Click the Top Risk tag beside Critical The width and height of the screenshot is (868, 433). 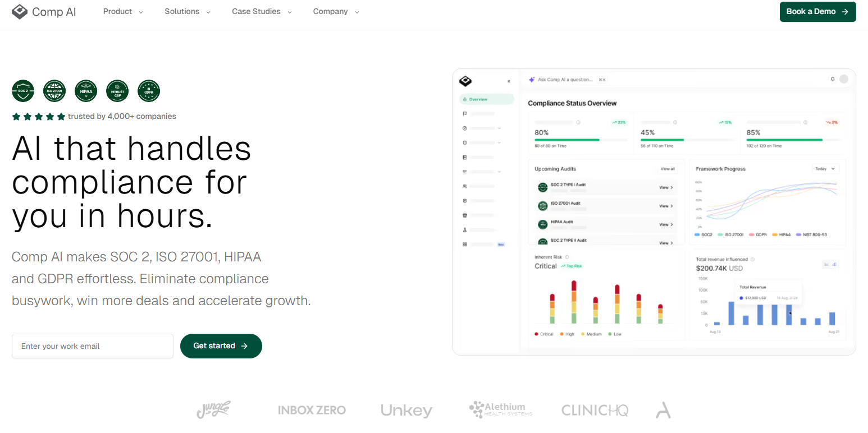(572, 266)
